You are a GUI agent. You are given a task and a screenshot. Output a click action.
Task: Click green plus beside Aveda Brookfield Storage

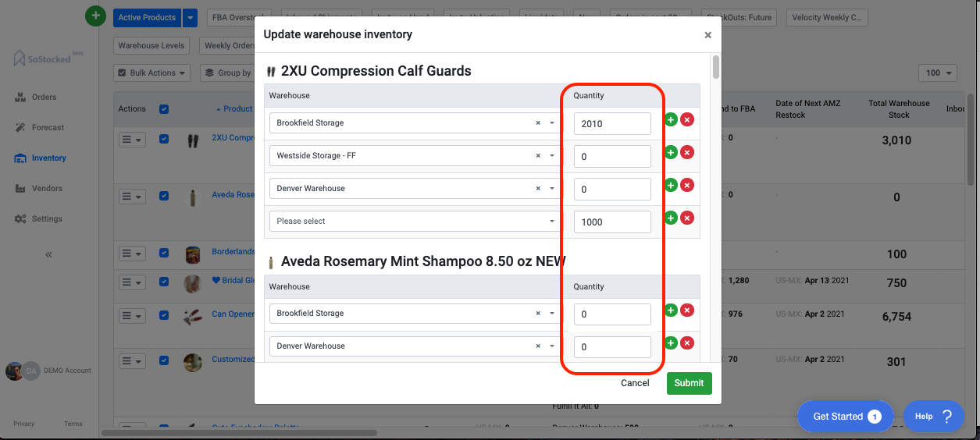tap(671, 310)
